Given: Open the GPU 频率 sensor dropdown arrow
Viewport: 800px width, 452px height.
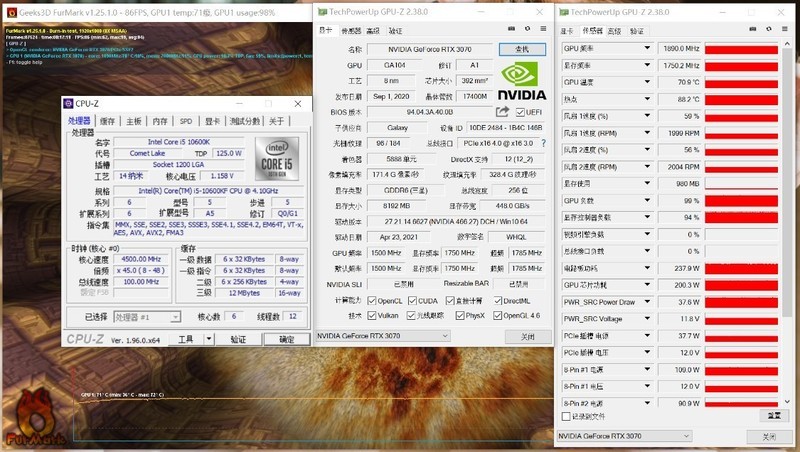Looking at the screenshot, I should (647, 48).
